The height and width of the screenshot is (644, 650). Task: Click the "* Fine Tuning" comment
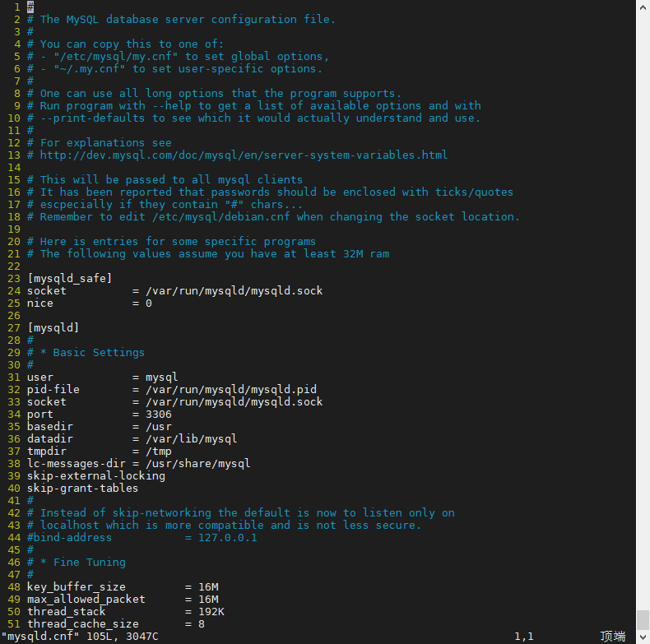[x=83, y=563]
